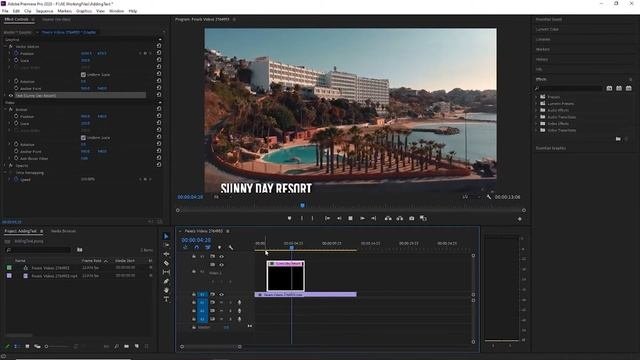Expand the Lumetri Presets folder

tap(537, 104)
